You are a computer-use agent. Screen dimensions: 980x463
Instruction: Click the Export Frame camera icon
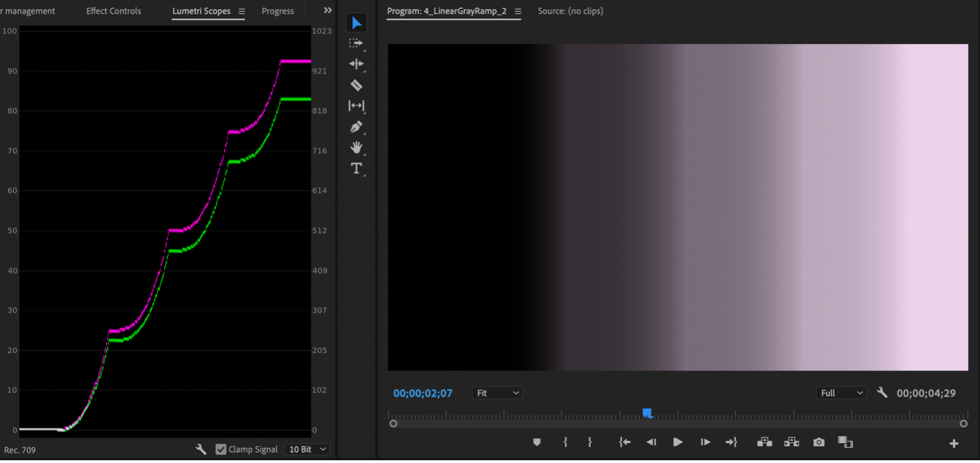(818, 442)
